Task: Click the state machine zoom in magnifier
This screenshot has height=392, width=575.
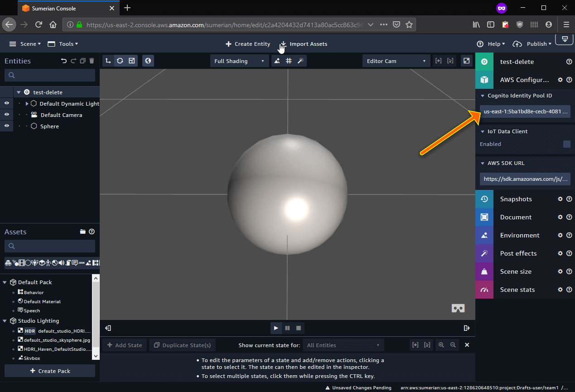Action: 441,345
